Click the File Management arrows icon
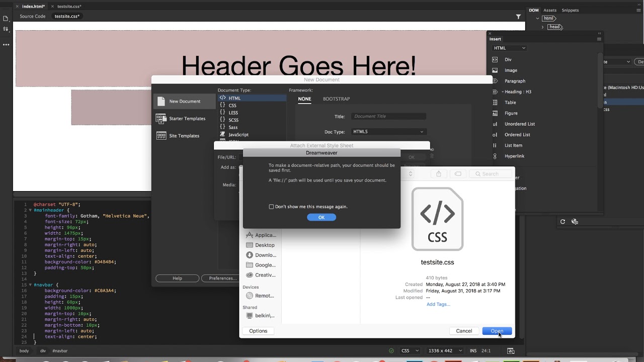Viewport: 644px width, 362px height. [6, 29]
